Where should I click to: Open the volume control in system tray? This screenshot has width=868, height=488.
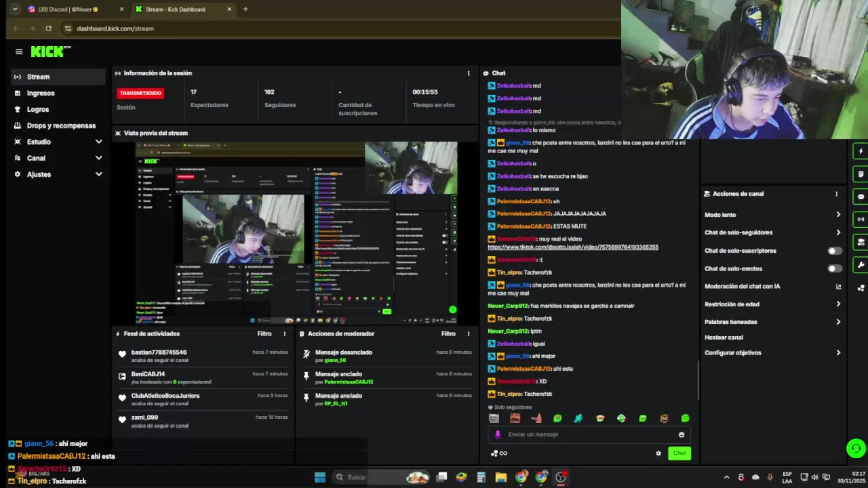click(814, 477)
